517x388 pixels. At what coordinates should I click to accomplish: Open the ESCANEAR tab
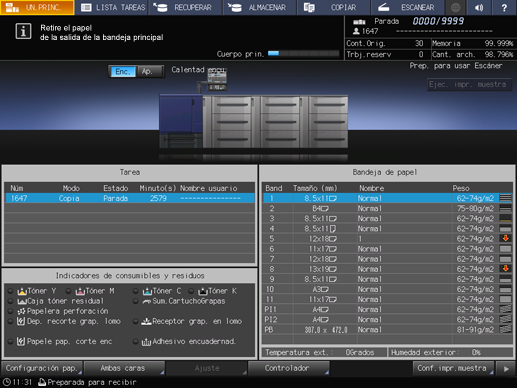[407, 7]
